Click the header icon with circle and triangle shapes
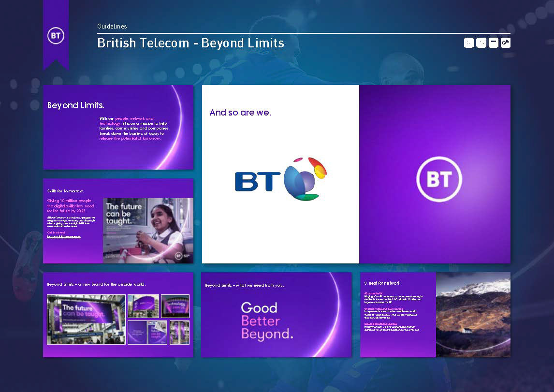Screen dimensions: 554x392 pyautogui.click(x=506, y=43)
